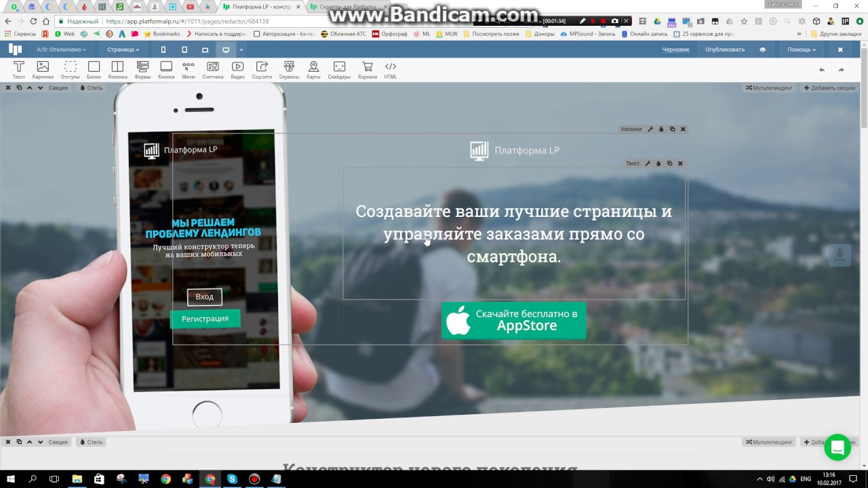Click the Счетчики counters tool

213,70
